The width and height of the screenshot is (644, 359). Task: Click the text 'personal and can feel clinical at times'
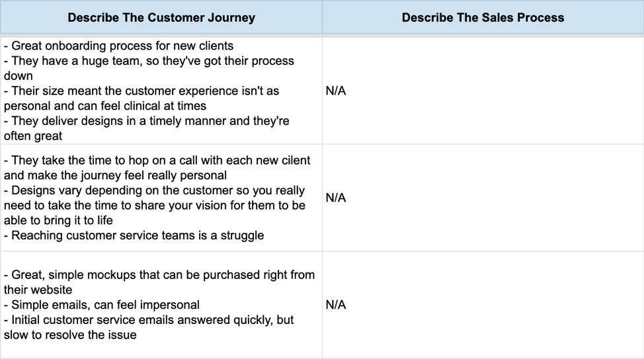pos(105,106)
